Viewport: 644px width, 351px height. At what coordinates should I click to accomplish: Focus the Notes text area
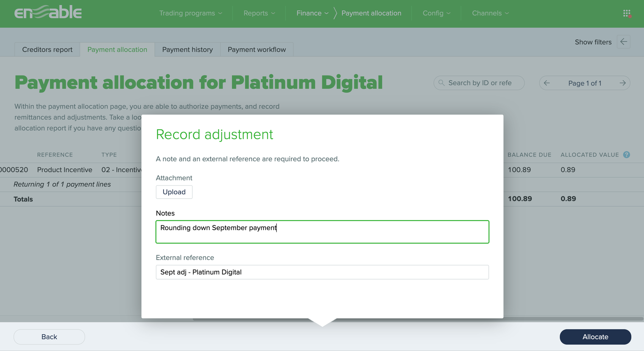pyautogui.click(x=322, y=232)
